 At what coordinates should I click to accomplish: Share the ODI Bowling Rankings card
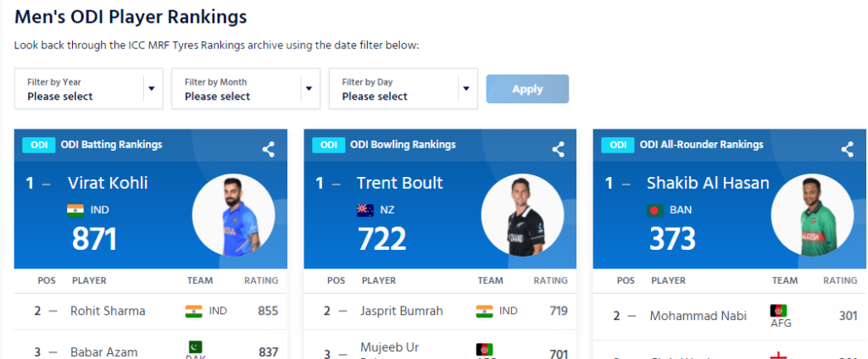(x=558, y=149)
